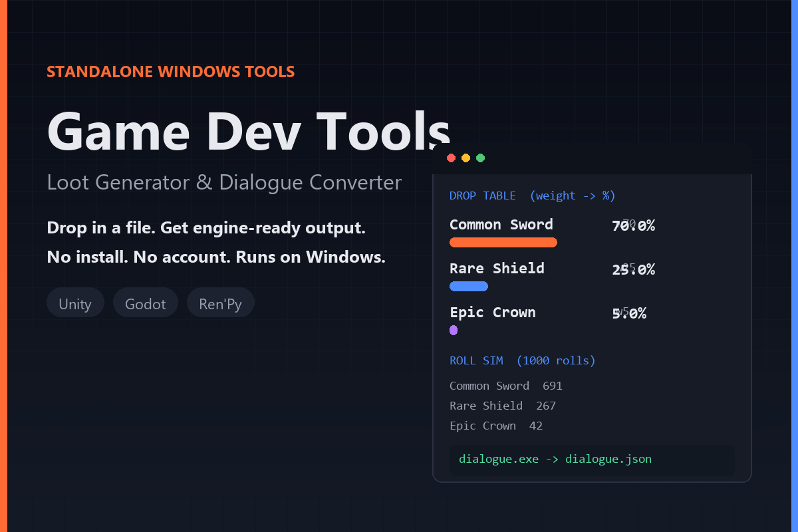The image size is (798, 532).
Task: Click the purple Epic Crown bar
Action: 454,330
